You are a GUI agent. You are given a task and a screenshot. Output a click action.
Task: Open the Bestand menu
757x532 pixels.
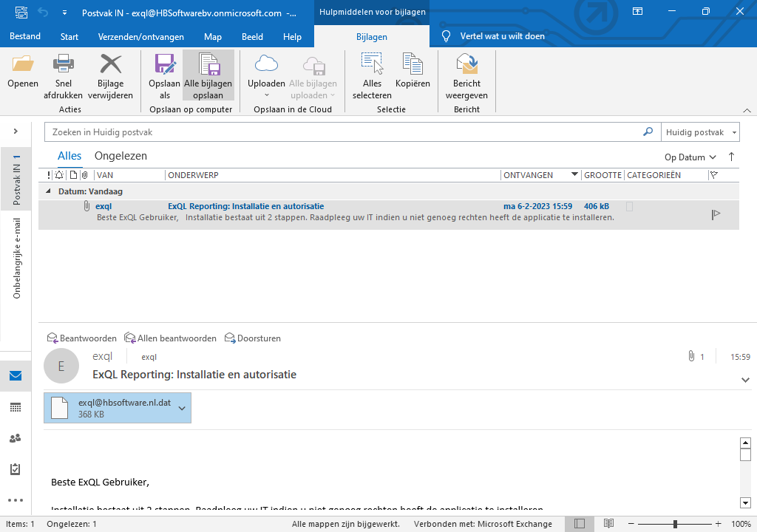point(25,37)
